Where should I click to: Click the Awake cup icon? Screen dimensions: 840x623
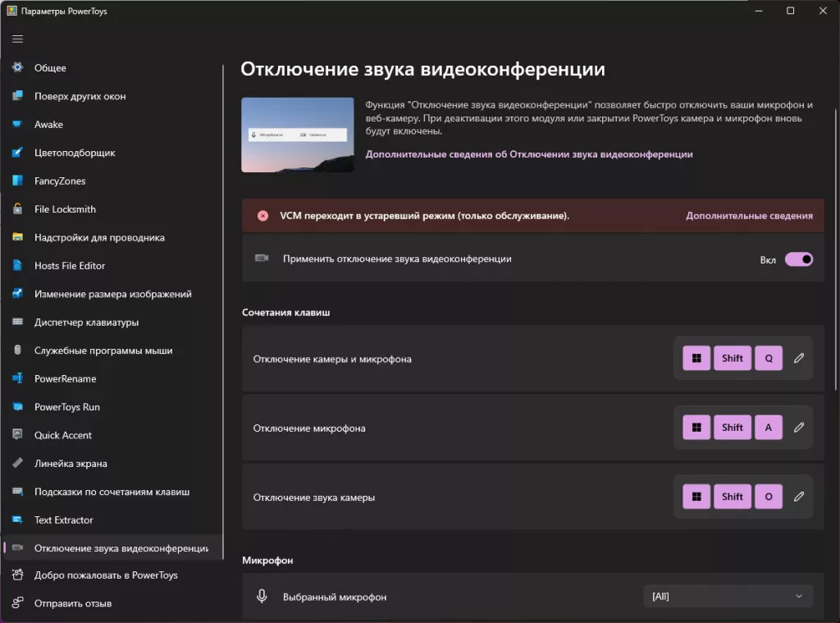coord(18,124)
